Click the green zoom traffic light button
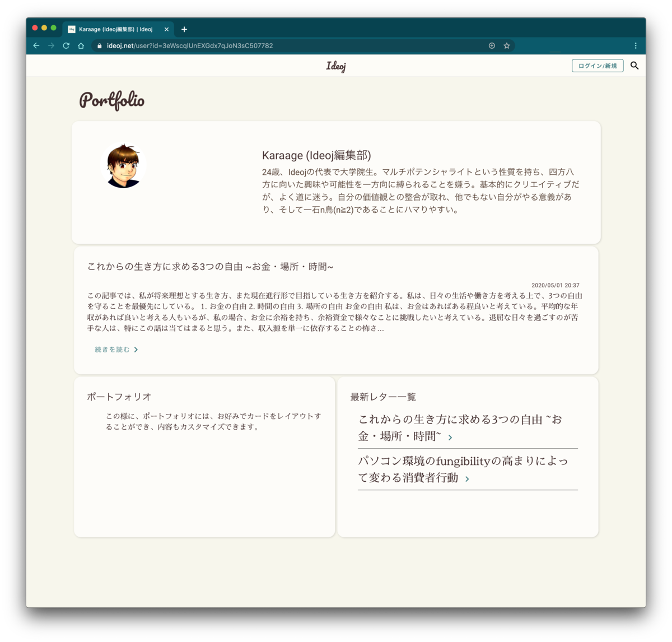672x642 pixels. 52,26
